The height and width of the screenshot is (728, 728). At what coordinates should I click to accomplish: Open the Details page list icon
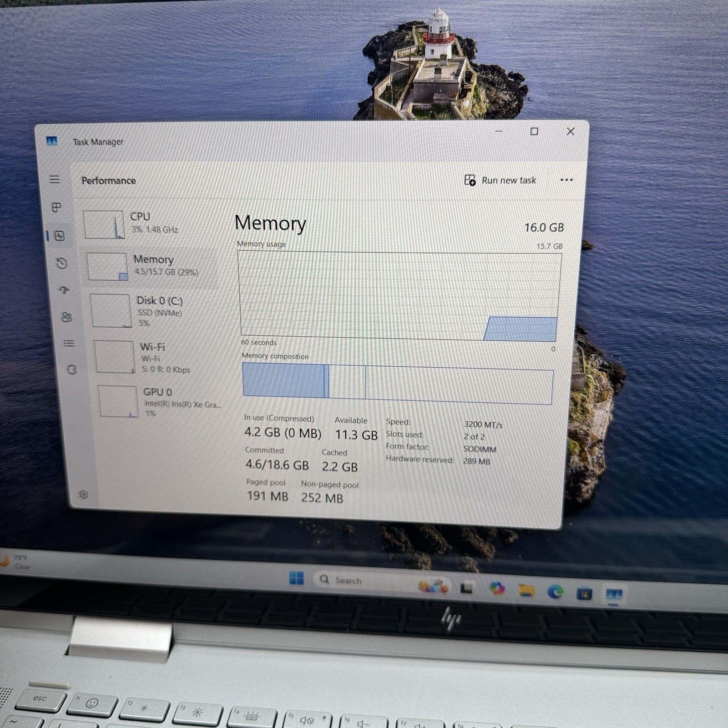[69, 343]
